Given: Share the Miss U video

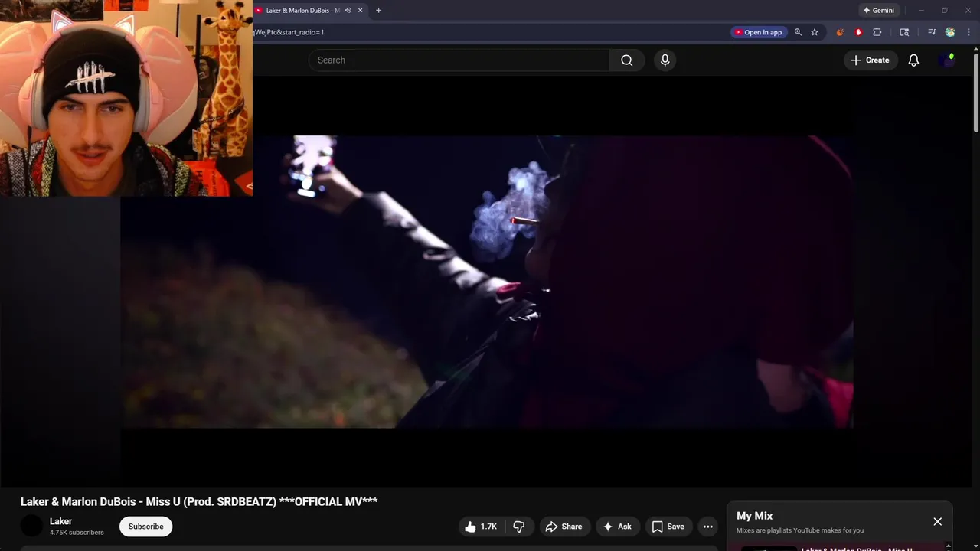Looking at the screenshot, I should click(x=563, y=527).
